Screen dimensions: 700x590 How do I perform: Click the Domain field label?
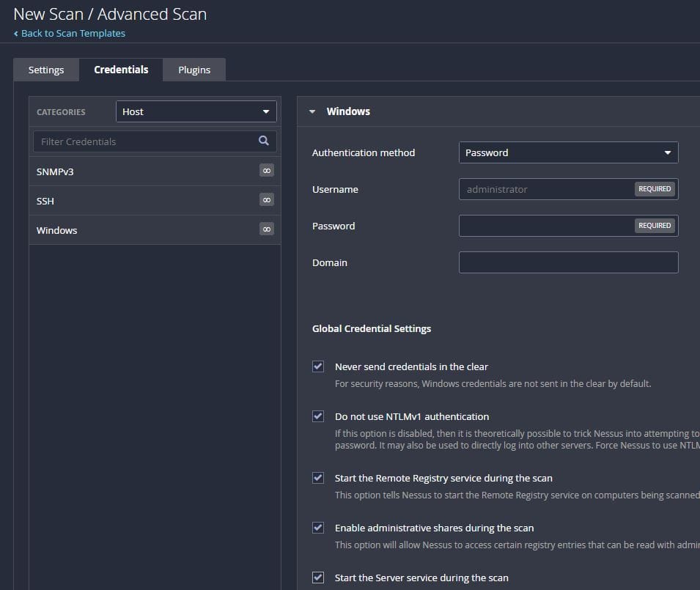click(329, 262)
